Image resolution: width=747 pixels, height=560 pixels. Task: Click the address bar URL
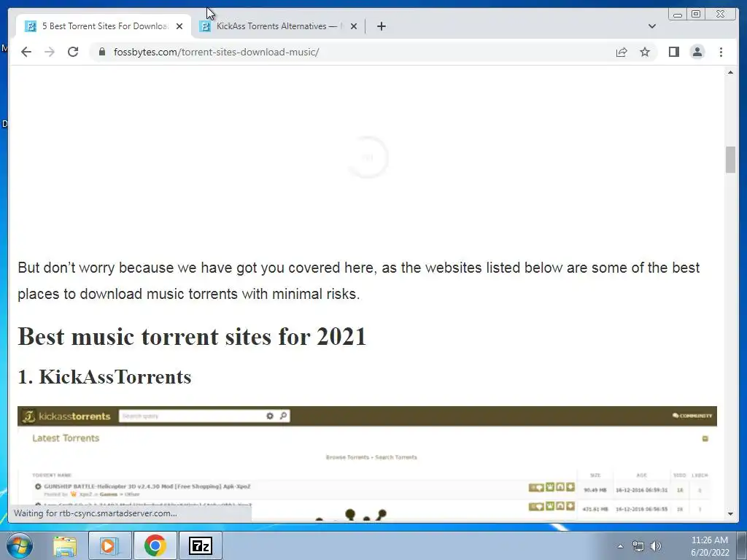[216, 52]
